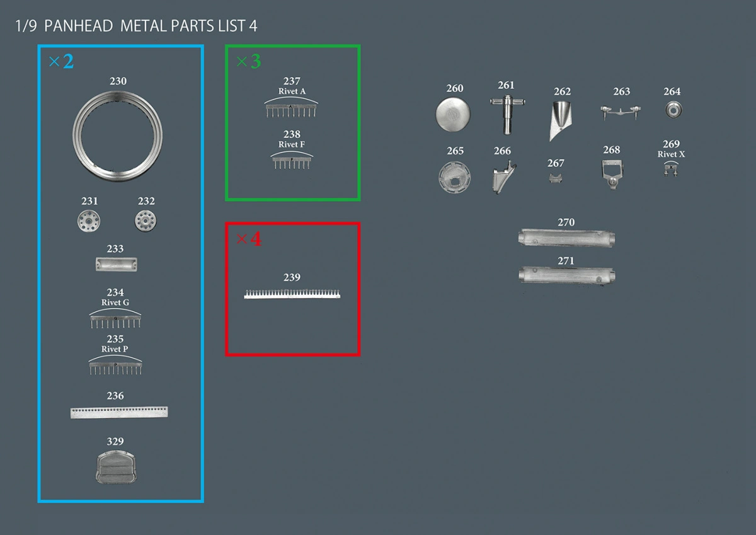Click the Rivet G sprue image
Screen dimensions: 756x535
[x=115, y=320]
